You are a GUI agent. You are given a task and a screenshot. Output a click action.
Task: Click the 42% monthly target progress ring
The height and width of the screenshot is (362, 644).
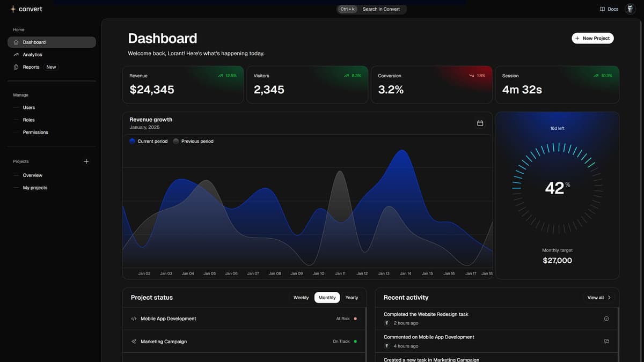point(557,187)
